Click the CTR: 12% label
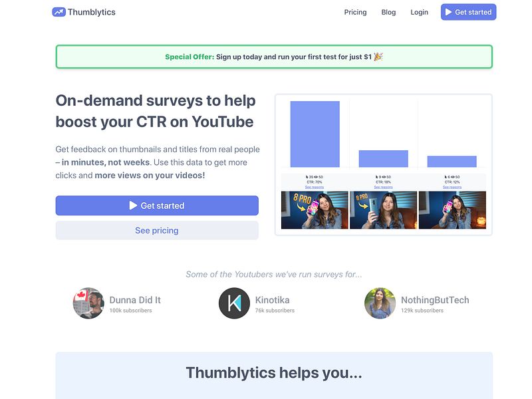The height and width of the screenshot is (399, 532). pos(452,182)
